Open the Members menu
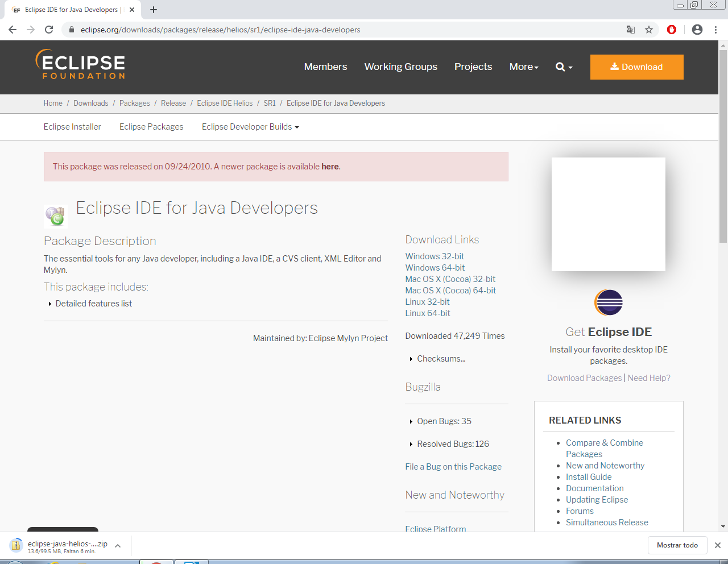728x564 pixels. coord(325,67)
